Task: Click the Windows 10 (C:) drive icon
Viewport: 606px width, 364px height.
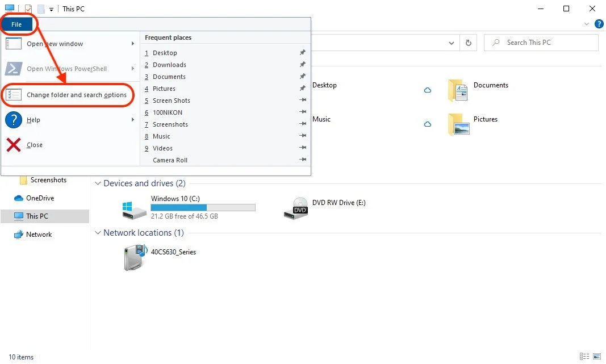Action: (x=135, y=208)
